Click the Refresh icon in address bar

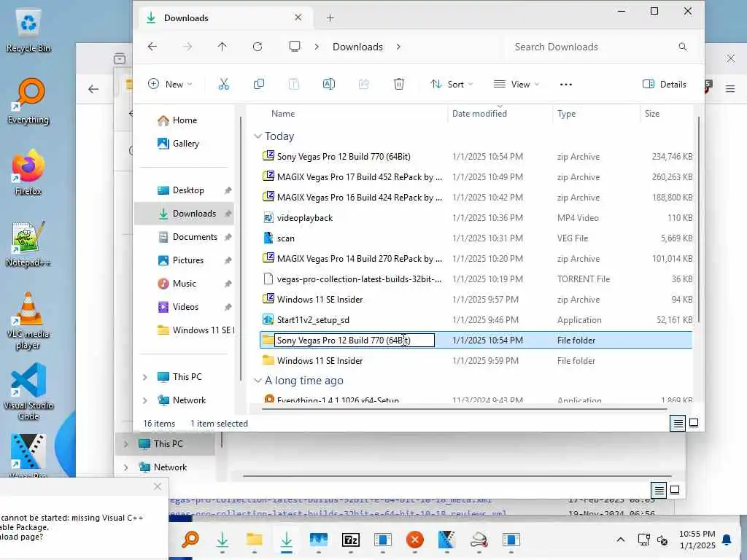click(x=258, y=47)
